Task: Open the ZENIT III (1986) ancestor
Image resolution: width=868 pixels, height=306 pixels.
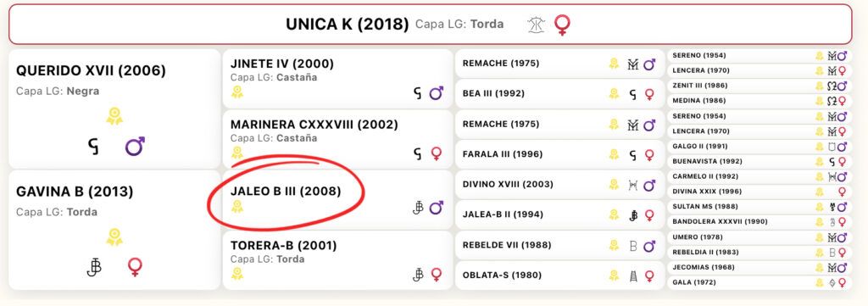Action: tap(759, 86)
